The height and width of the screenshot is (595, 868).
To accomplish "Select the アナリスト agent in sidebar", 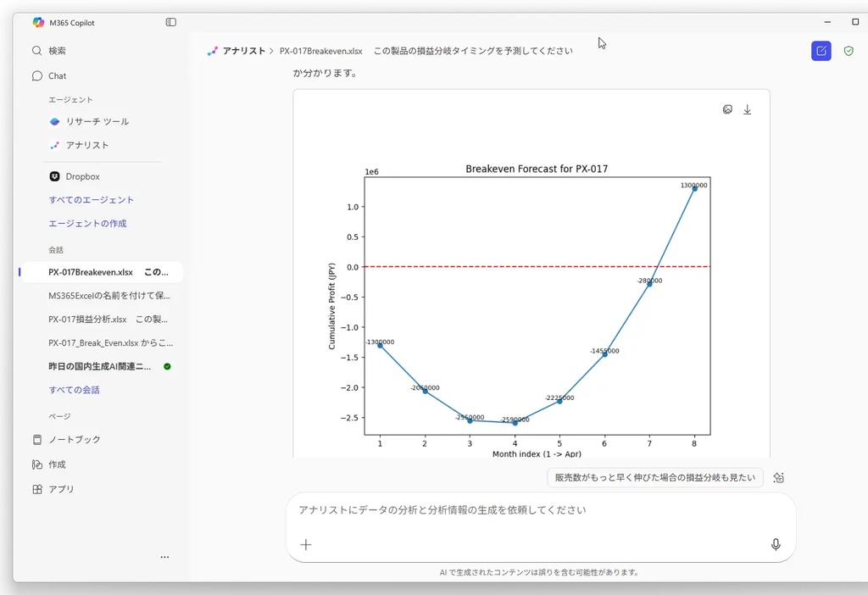I will pos(86,145).
